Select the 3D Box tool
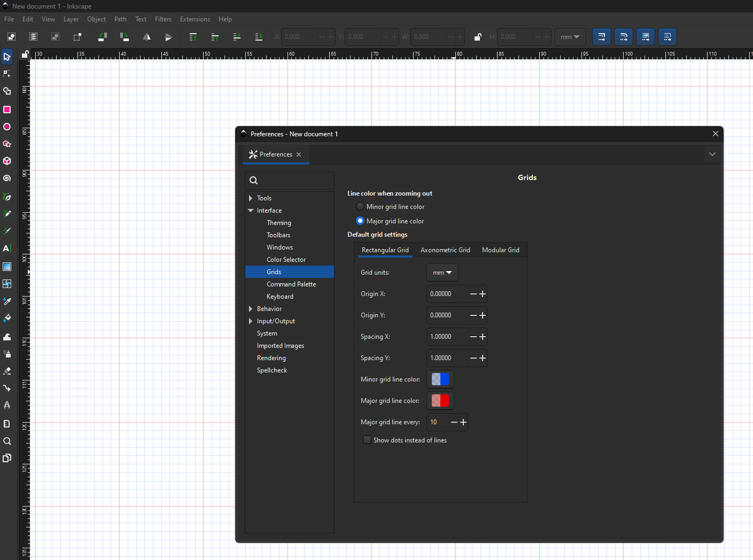Screen dimensions: 753x560 click(x=7, y=161)
